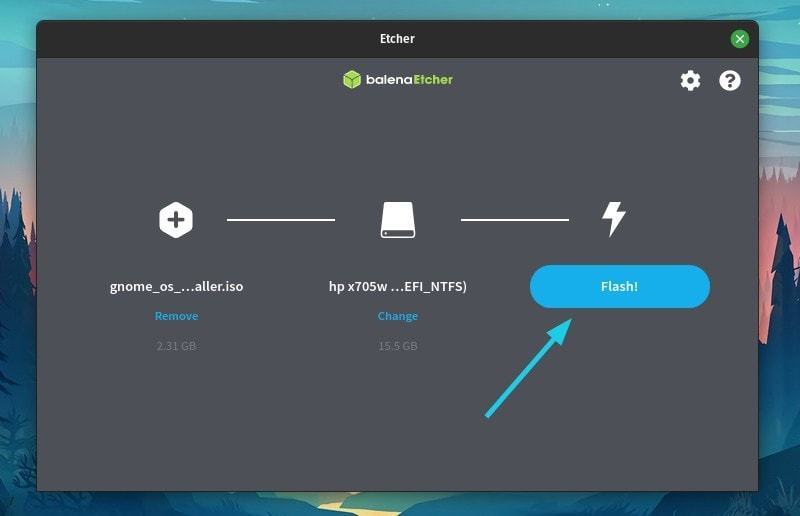Click the gnome_os_...aller.iso file name

176,286
